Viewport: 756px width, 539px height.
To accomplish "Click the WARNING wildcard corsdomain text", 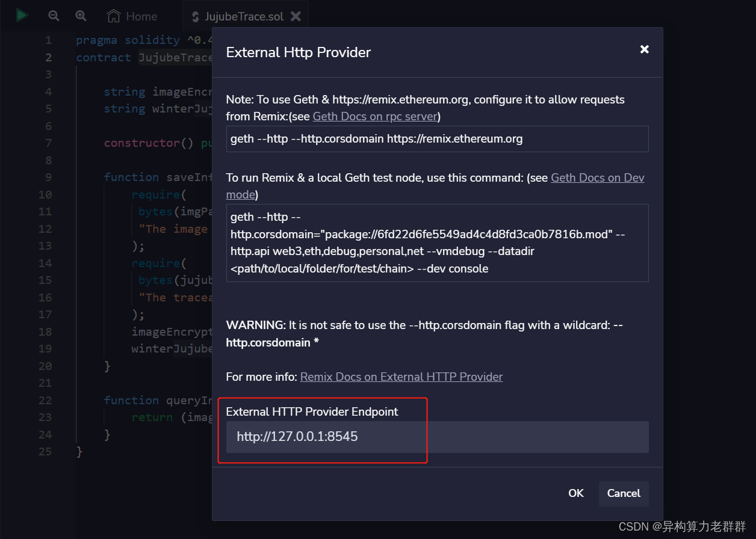I will [424, 333].
